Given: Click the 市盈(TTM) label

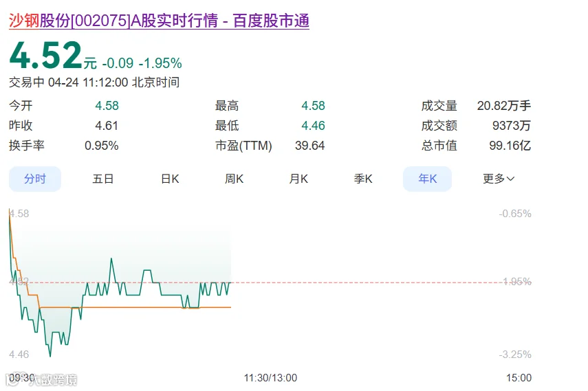Looking at the screenshot, I should tap(243, 146).
